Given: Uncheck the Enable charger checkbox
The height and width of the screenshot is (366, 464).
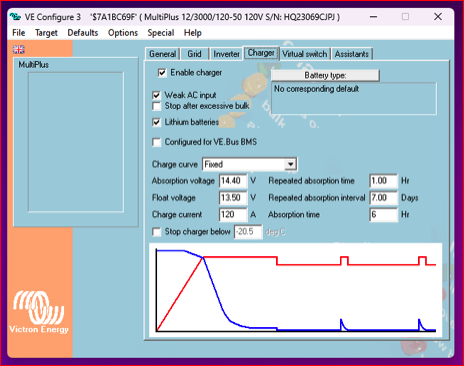Looking at the screenshot, I should 162,73.
